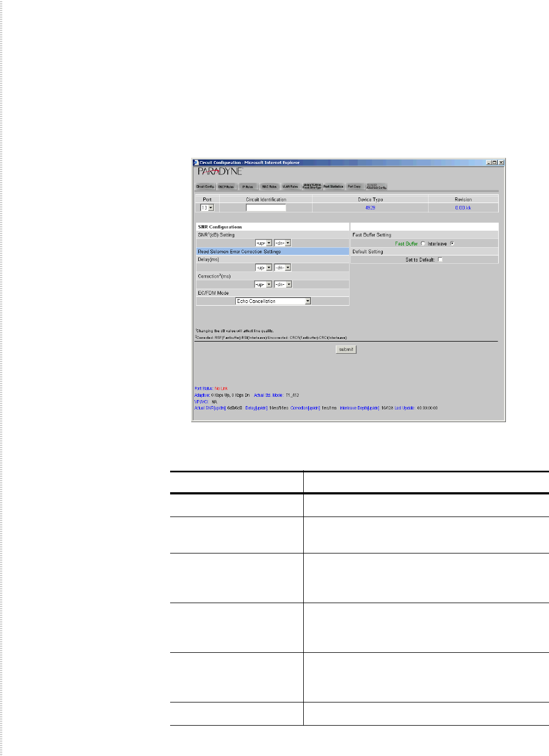This screenshot has height=756, width=549.
Task: Go to the IP Rules tab
Action: (x=248, y=187)
